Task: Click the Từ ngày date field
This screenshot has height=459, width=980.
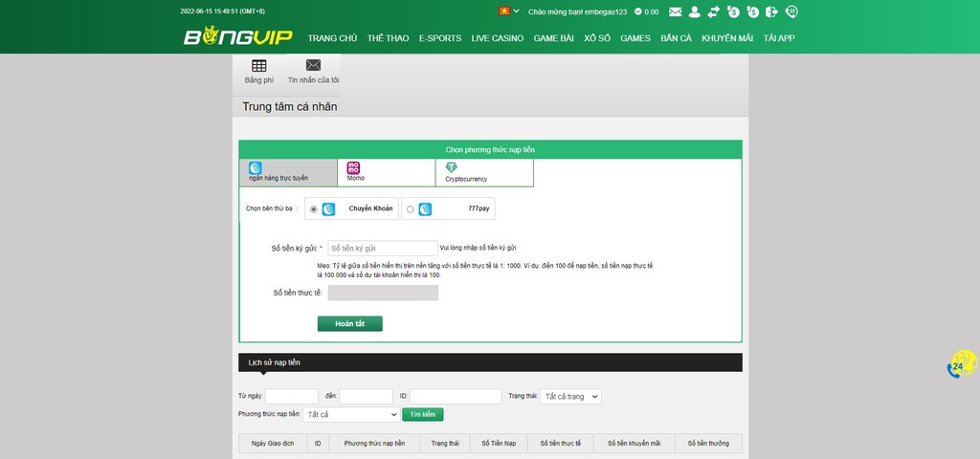Action: coord(291,396)
